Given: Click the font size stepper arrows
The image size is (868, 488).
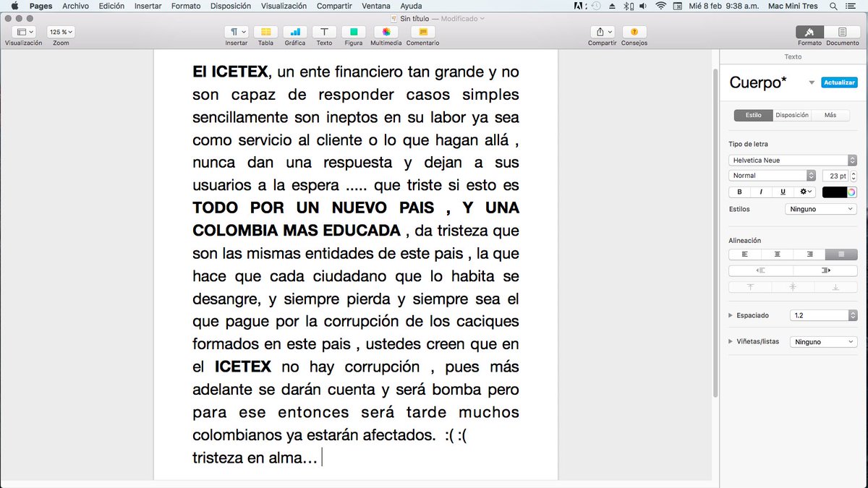Looking at the screenshot, I should click(854, 176).
